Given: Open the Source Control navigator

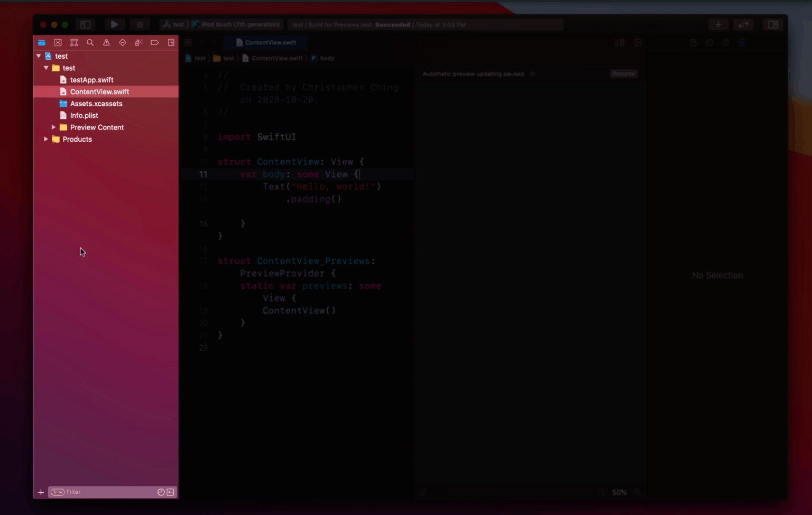Looking at the screenshot, I should click(58, 42).
